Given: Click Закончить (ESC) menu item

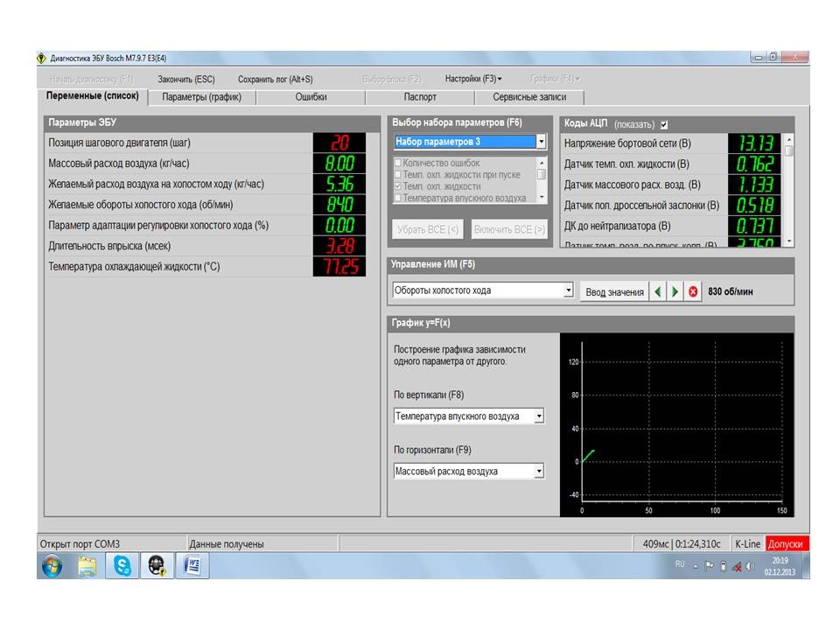Looking at the screenshot, I should pyautogui.click(x=185, y=80).
